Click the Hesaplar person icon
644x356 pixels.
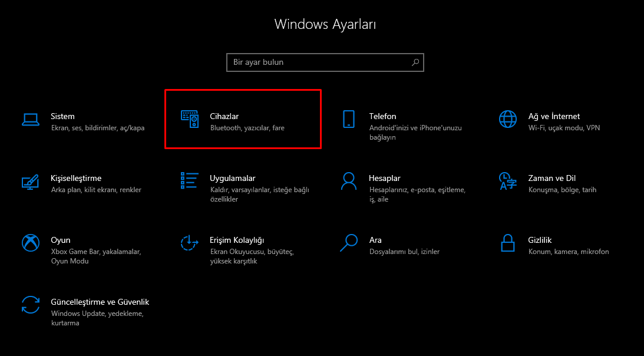tap(349, 182)
